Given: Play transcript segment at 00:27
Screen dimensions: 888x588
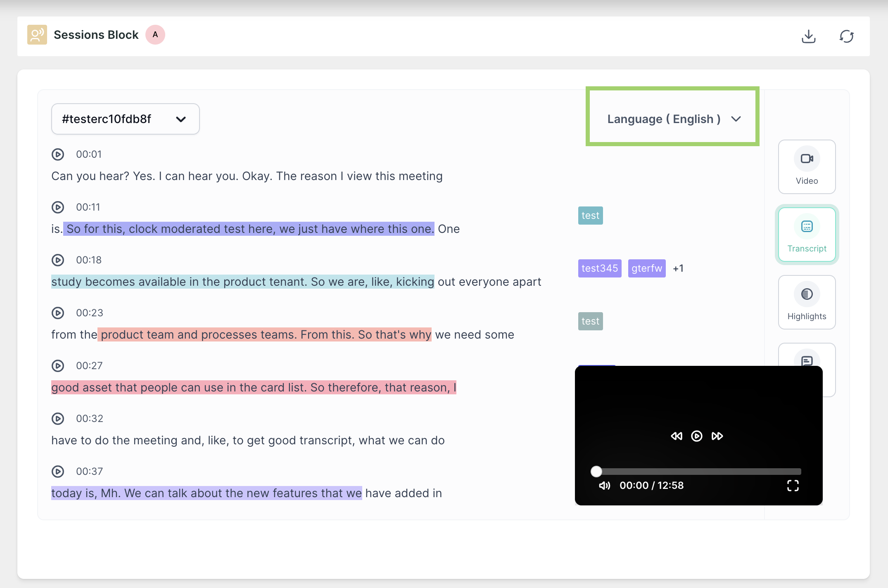Looking at the screenshot, I should tap(58, 366).
